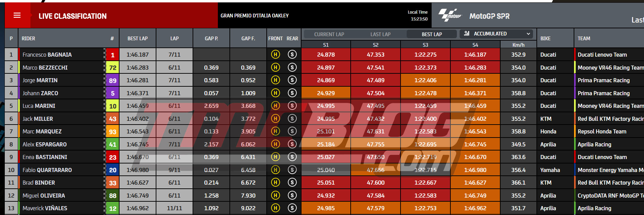Click the front H tyre icon for Bezzecchi
Screen dimensions: 644x215
coord(275,68)
